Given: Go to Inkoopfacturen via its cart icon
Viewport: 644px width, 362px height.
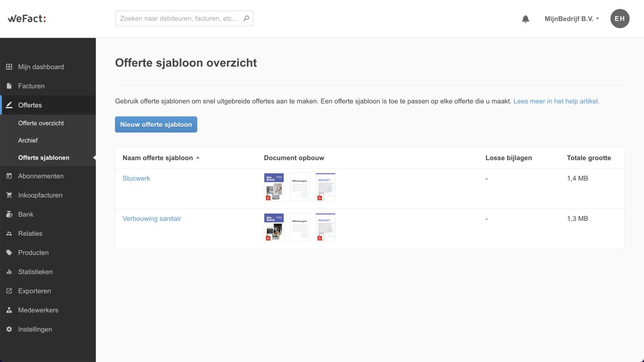Looking at the screenshot, I should [9, 195].
